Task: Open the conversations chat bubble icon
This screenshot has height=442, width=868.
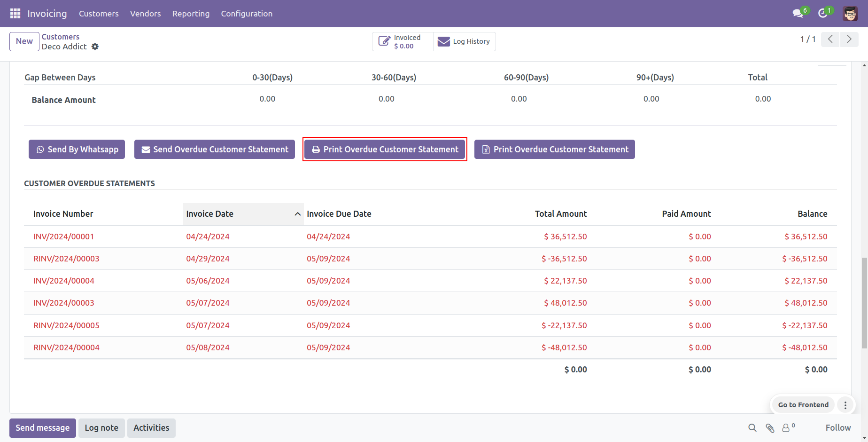Action: coord(798,14)
